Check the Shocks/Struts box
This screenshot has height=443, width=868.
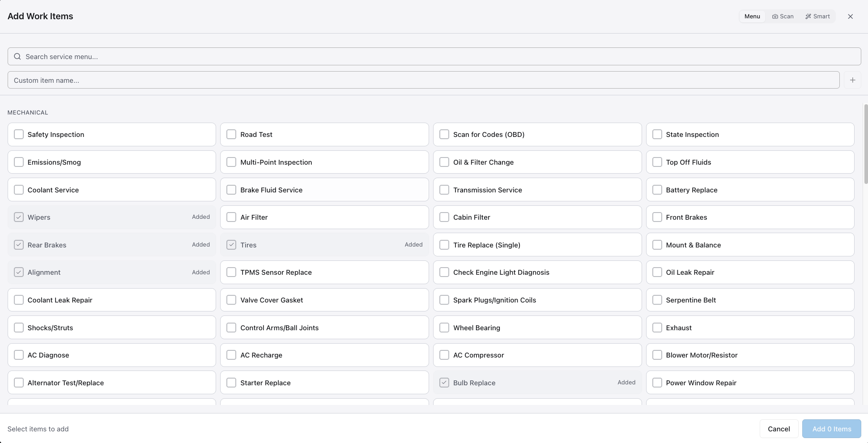[19, 328]
